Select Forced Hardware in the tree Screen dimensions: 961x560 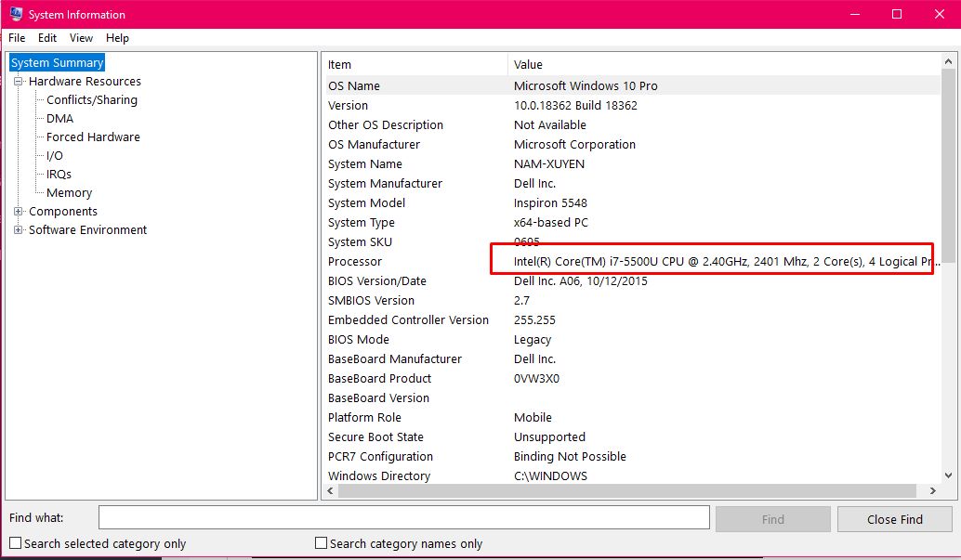click(93, 137)
